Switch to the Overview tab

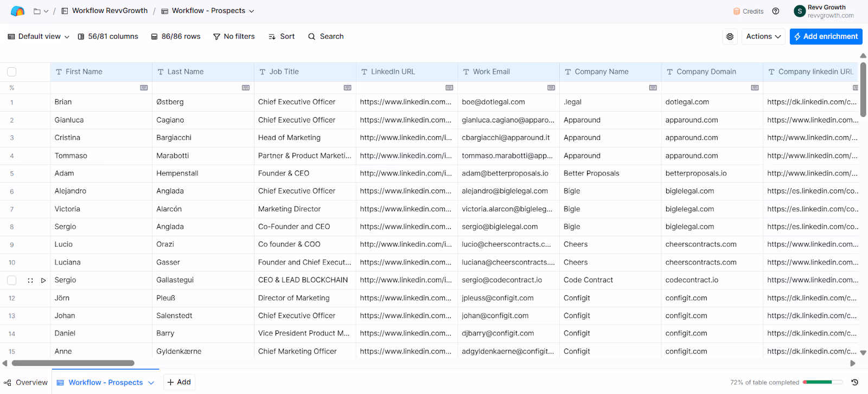click(x=25, y=382)
